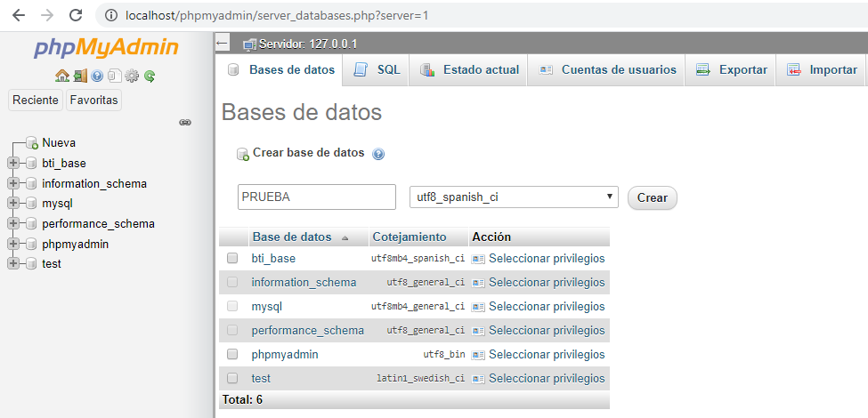Viewport: 868px width, 418px height.
Task: Click privileges icon in mysql row
Action: click(x=478, y=307)
